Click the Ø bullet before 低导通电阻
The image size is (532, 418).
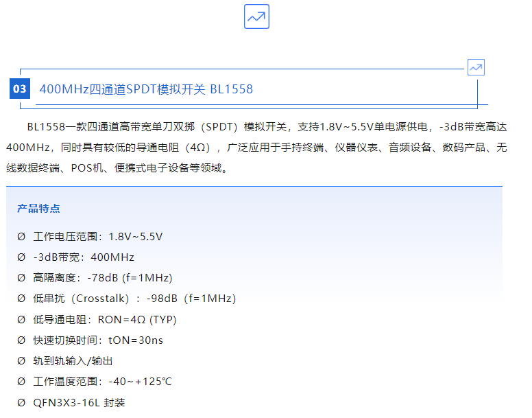[x=21, y=319]
